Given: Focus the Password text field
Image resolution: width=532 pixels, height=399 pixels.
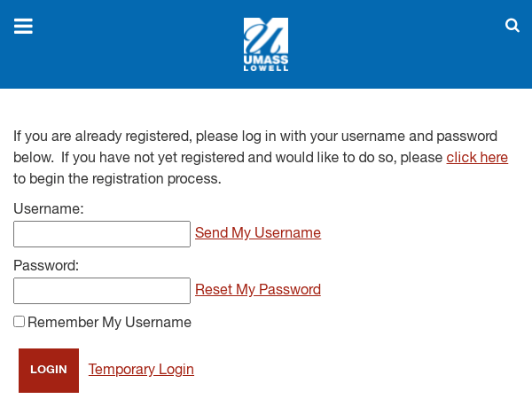Looking at the screenshot, I should pos(102,291).
